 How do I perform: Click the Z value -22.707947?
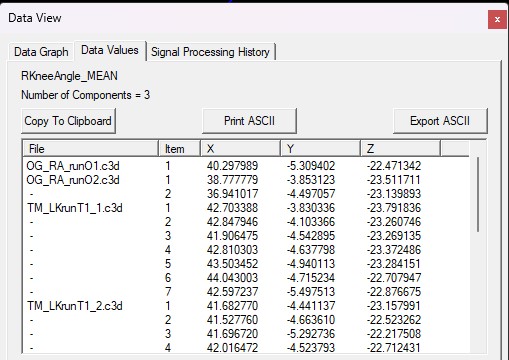click(x=394, y=278)
